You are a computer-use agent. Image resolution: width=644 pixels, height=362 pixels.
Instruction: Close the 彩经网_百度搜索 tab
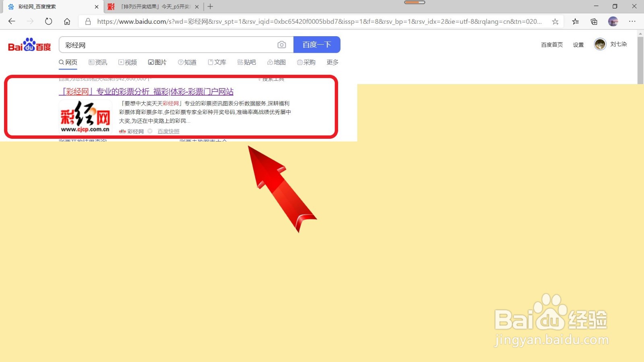97,7
